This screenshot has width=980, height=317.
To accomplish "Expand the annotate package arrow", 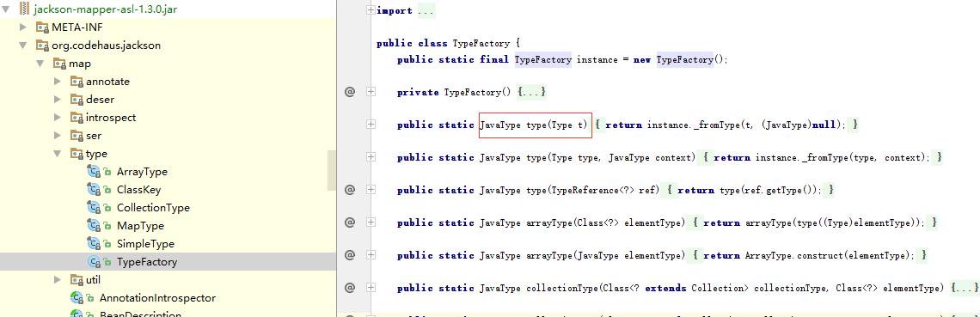I will pyautogui.click(x=58, y=81).
